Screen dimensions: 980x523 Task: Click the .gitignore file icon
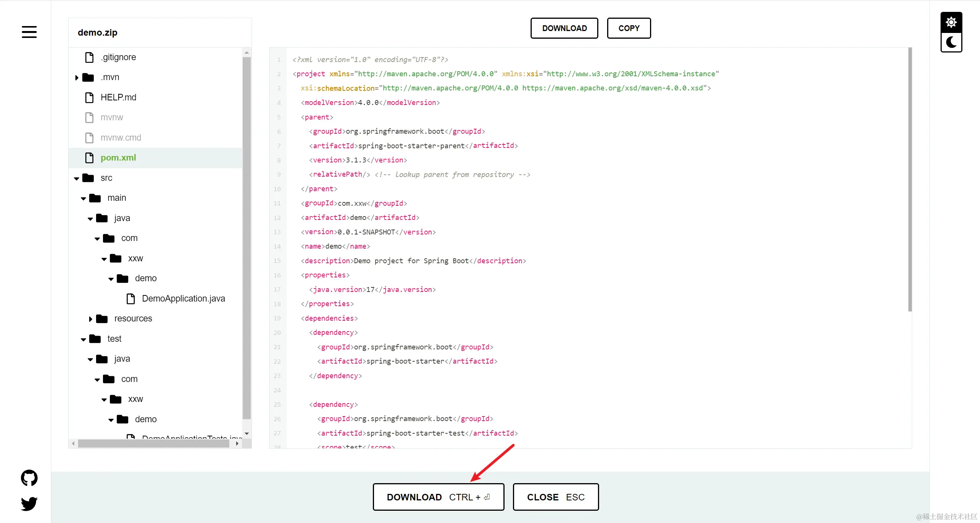(89, 57)
